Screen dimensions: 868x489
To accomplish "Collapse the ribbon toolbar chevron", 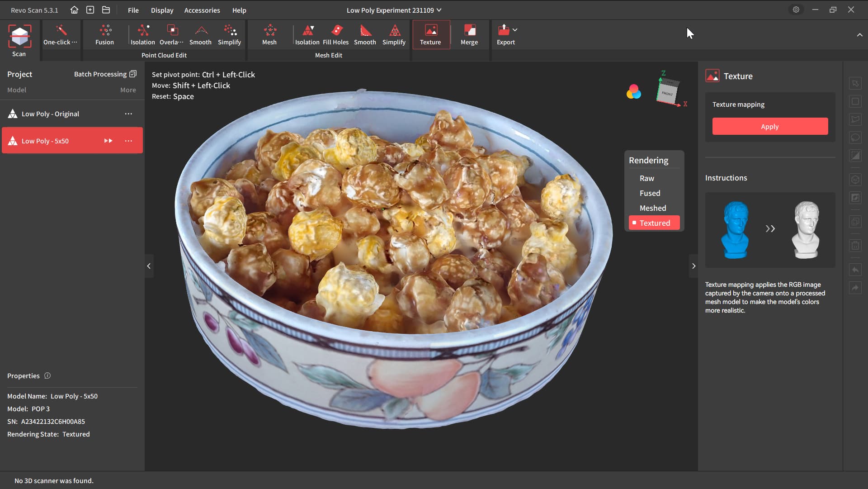I will [x=859, y=35].
